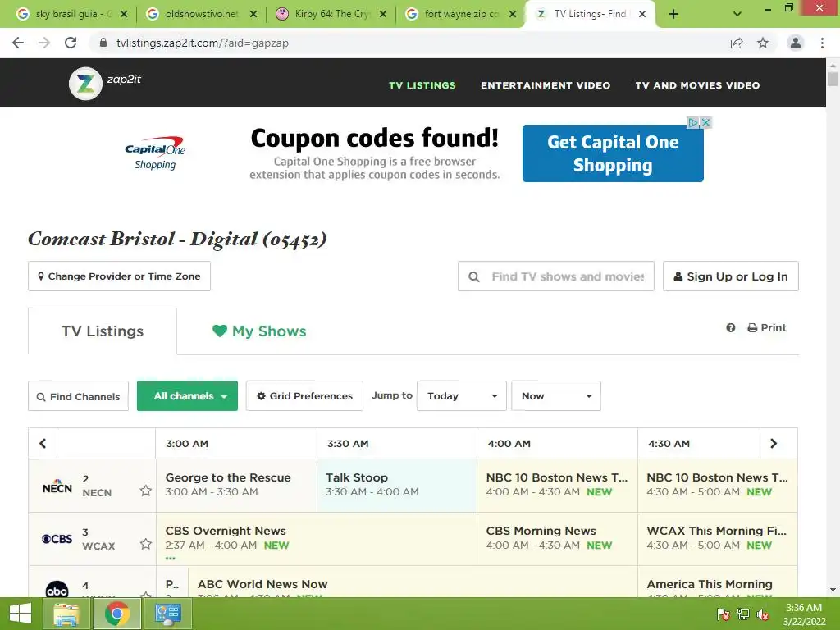This screenshot has width=840, height=630.
Task: Open the Now time dropdown
Action: tap(556, 396)
